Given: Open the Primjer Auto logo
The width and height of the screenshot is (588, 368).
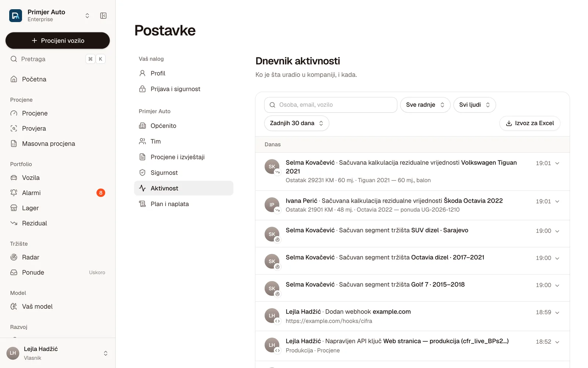Looking at the screenshot, I should pyautogui.click(x=15, y=15).
